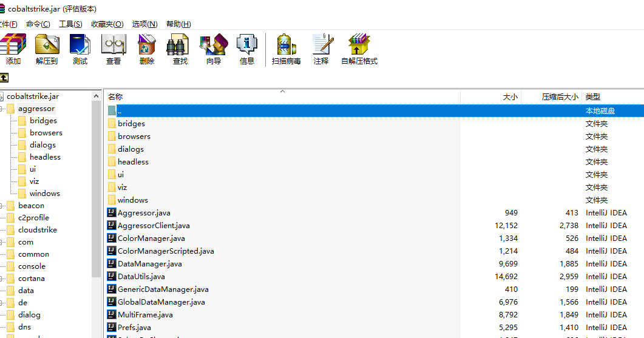Select GenericDataManager.java file name
The width and height of the screenshot is (644, 338).
[163, 289]
